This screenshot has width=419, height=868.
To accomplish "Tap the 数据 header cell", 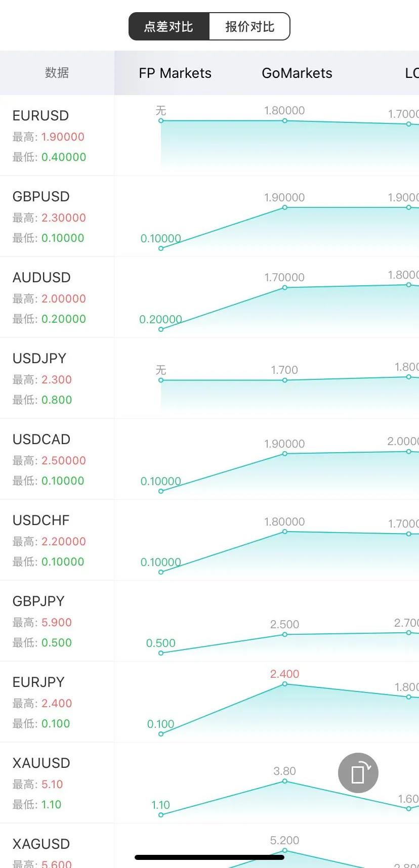I will coord(57,73).
